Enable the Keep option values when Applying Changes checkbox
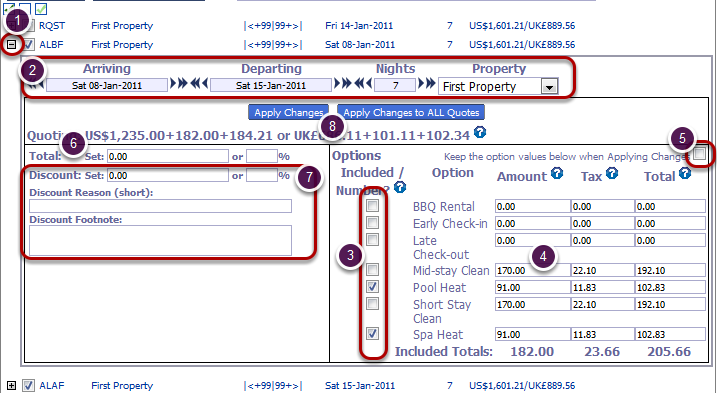Image resolution: width=717 pixels, height=393 pixels. tap(699, 153)
